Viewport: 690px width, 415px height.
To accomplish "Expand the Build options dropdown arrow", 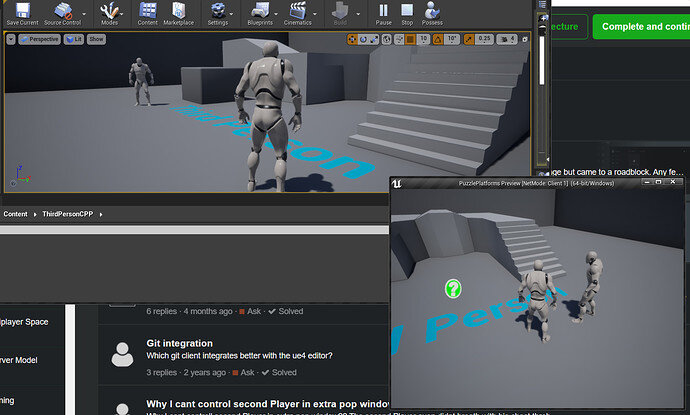I will click(x=358, y=14).
